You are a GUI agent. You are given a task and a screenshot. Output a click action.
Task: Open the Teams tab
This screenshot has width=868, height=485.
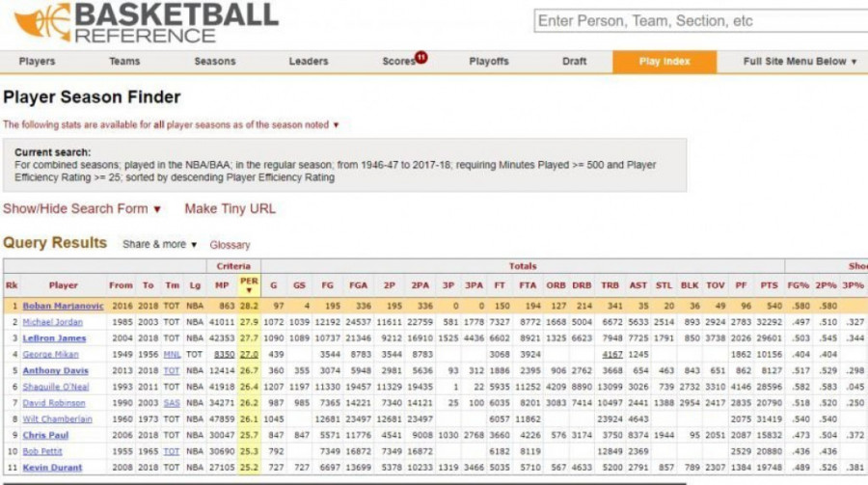pos(124,62)
